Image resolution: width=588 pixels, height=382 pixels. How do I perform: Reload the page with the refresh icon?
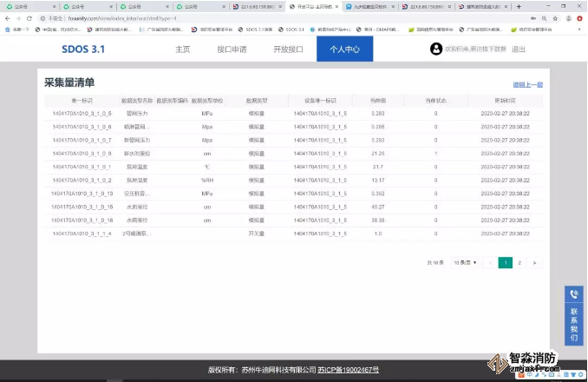pyautogui.click(x=31, y=17)
